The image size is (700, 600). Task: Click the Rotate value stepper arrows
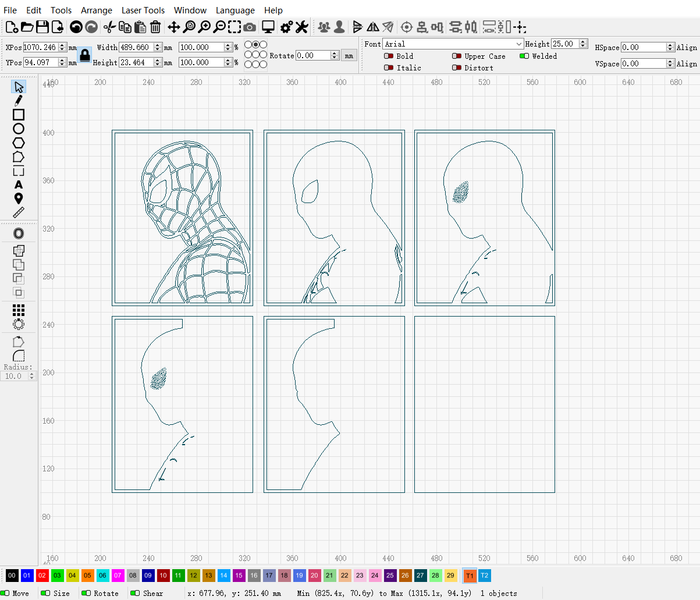pos(335,55)
